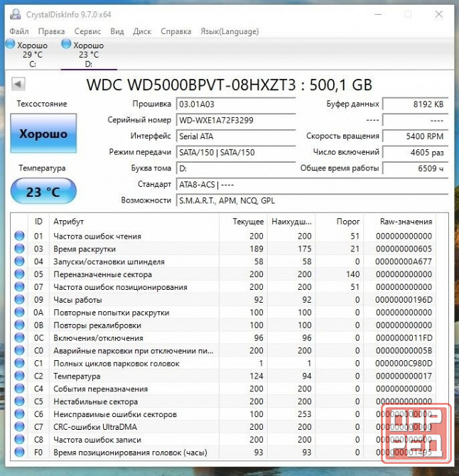The height and width of the screenshot is (476, 459).
Task: Click status orb for CRC-ошибки UltraDMA row
Action: (x=19, y=427)
